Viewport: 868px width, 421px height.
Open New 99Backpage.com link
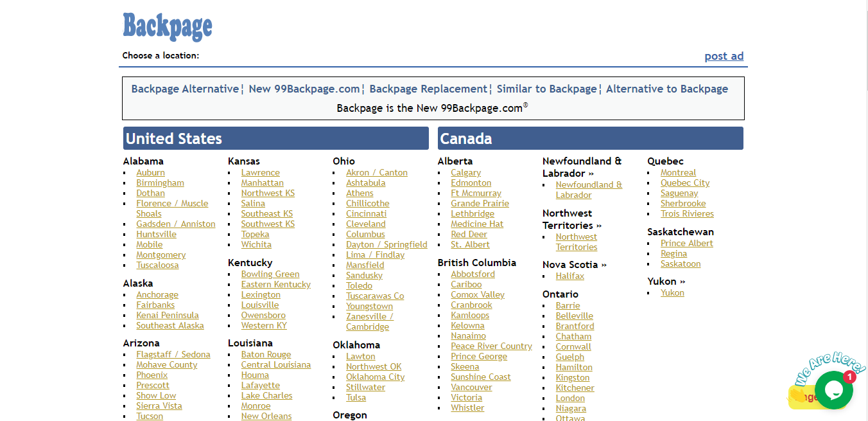304,89
